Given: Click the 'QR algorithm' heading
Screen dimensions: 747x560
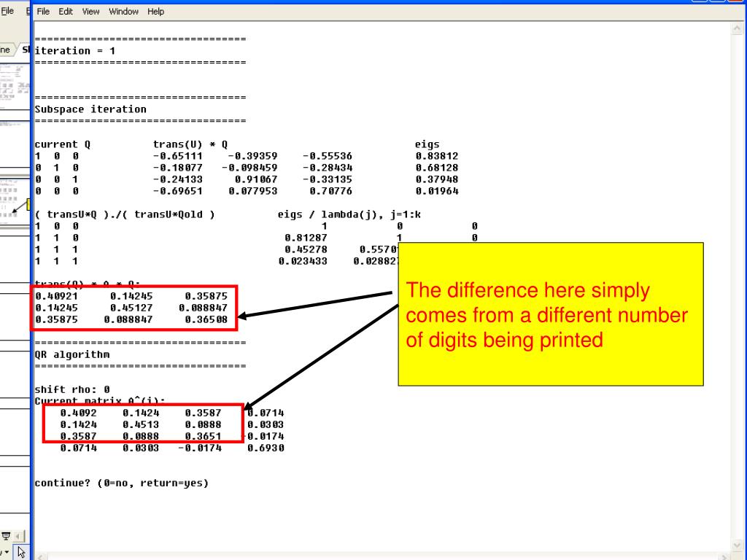Looking at the screenshot, I should tap(72, 354).
